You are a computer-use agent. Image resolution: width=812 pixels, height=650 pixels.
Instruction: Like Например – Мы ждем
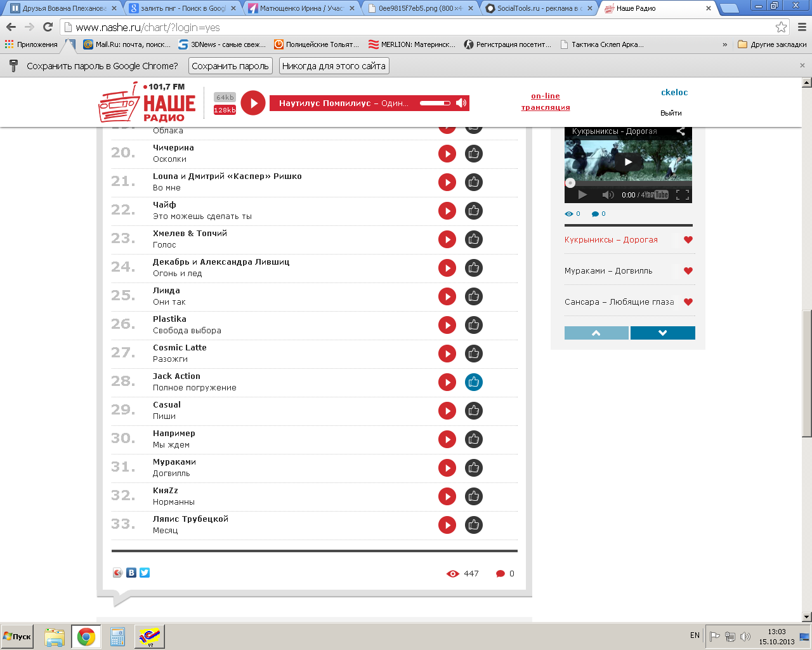(x=474, y=439)
